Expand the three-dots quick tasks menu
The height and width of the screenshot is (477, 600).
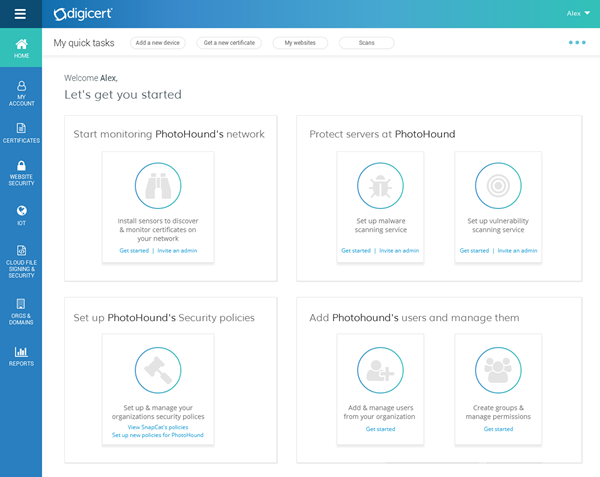click(x=577, y=43)
